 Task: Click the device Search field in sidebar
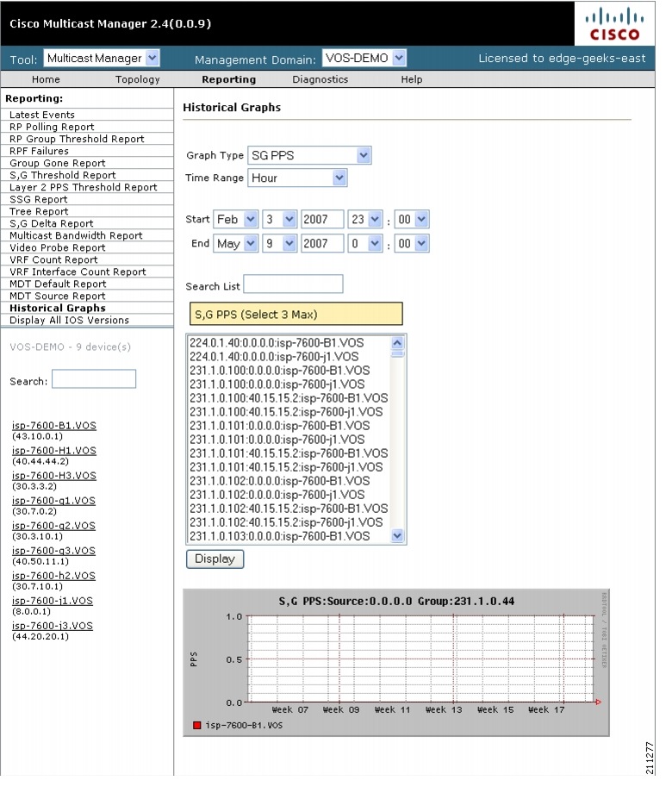point(94,378)
